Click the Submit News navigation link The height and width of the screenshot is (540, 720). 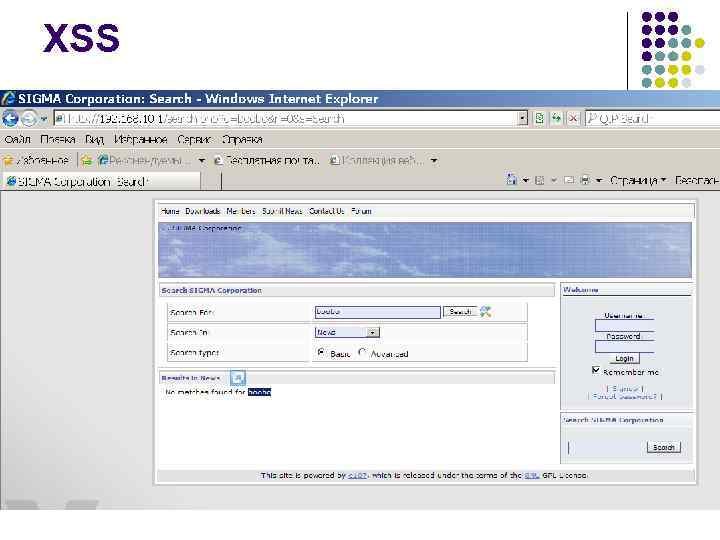tap(282, 211)
